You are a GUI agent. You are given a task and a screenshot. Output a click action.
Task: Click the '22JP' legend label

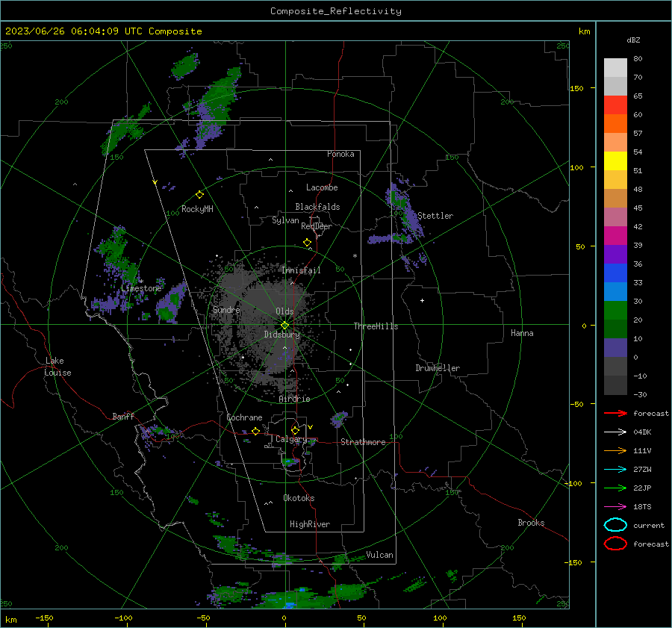tap(642, 488)
